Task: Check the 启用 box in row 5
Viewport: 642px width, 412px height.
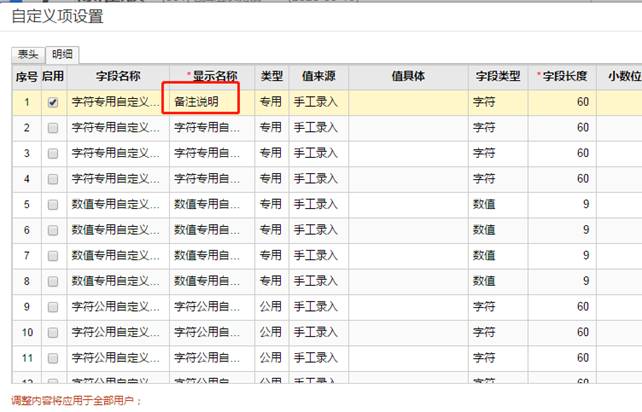Action: click(x=53, y=205)
